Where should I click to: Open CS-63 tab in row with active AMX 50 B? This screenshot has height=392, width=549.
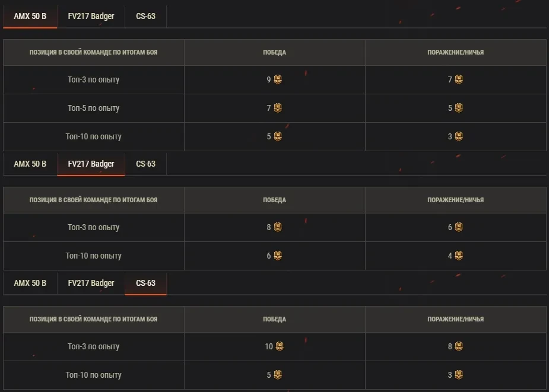tap(145, 16)
